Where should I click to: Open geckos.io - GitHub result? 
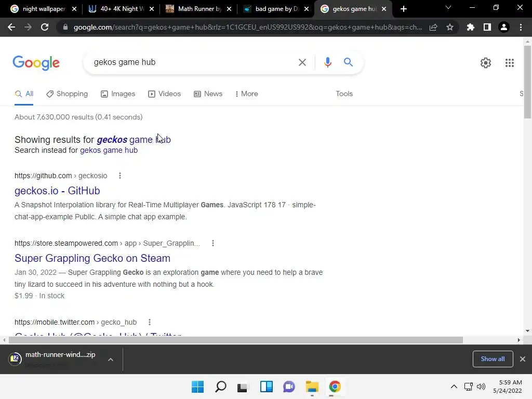click(57, 191)
